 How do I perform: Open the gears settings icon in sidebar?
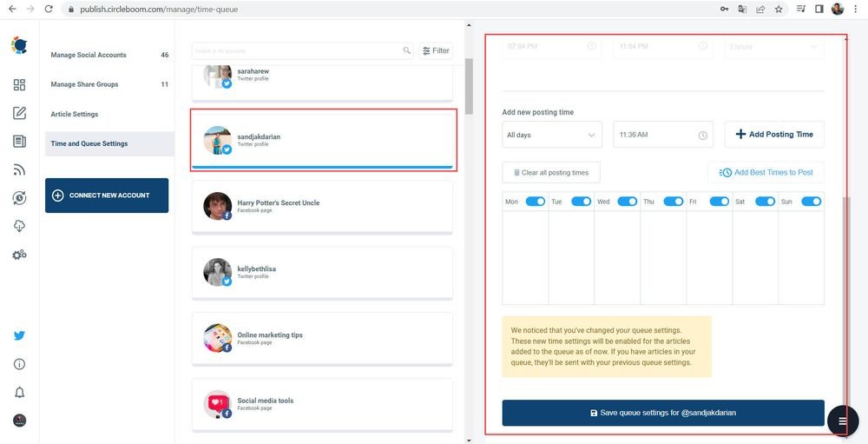point(19,255)
